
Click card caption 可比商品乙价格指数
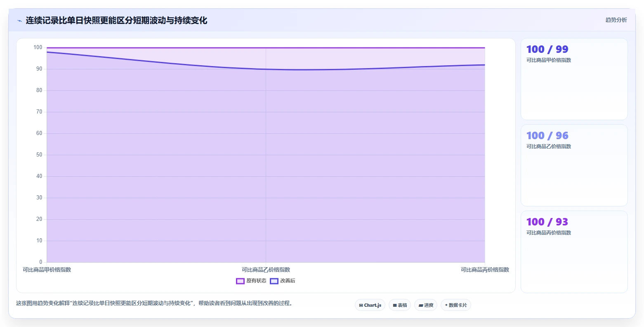tap(549, 147)
